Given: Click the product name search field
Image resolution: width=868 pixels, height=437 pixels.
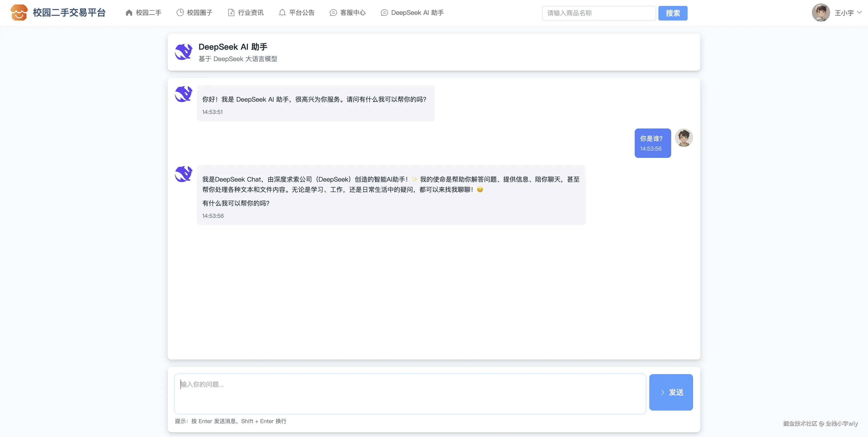Looking at the screenshot, I should (598, 13).
